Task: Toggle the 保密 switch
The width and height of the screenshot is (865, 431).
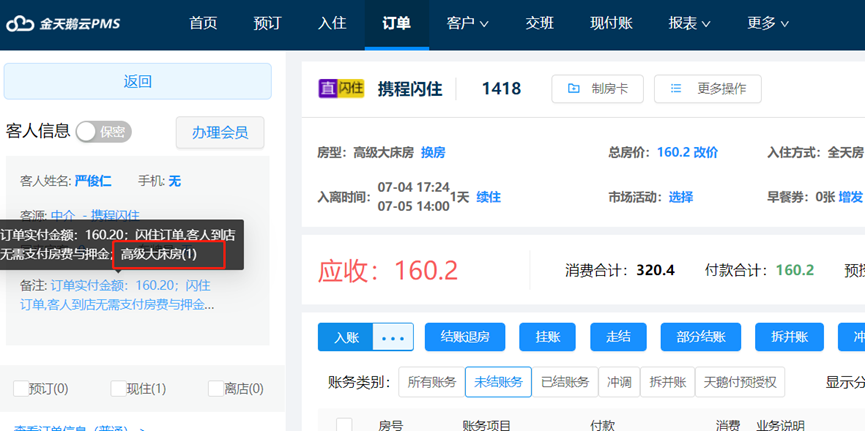Action: click(x=104, y=132)
